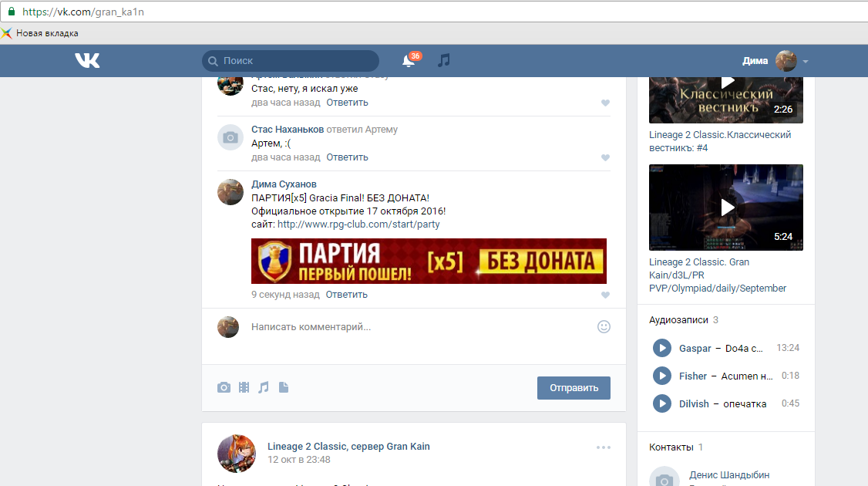
Task: Open contact Денис Шандыбин
Action: point(729,475)
